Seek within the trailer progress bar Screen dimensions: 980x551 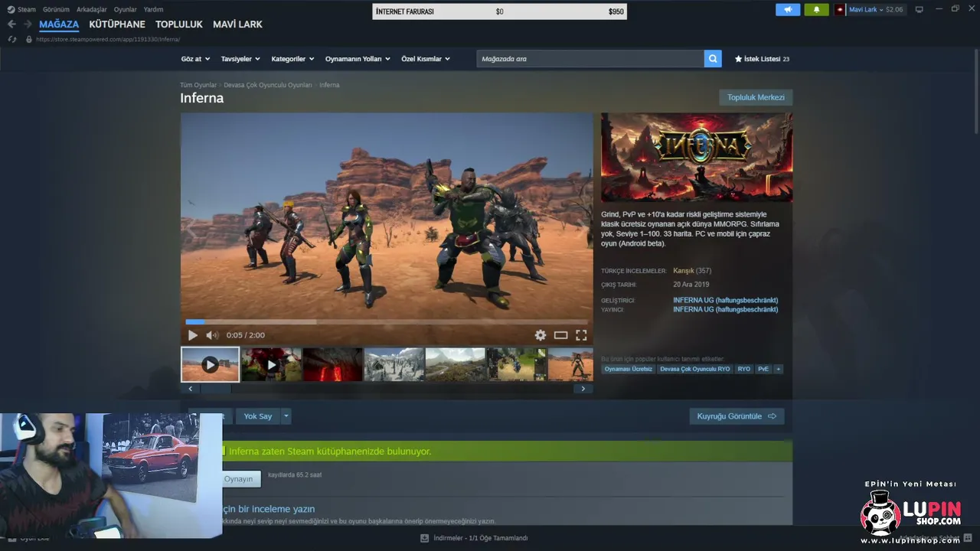tap(387, 322)
